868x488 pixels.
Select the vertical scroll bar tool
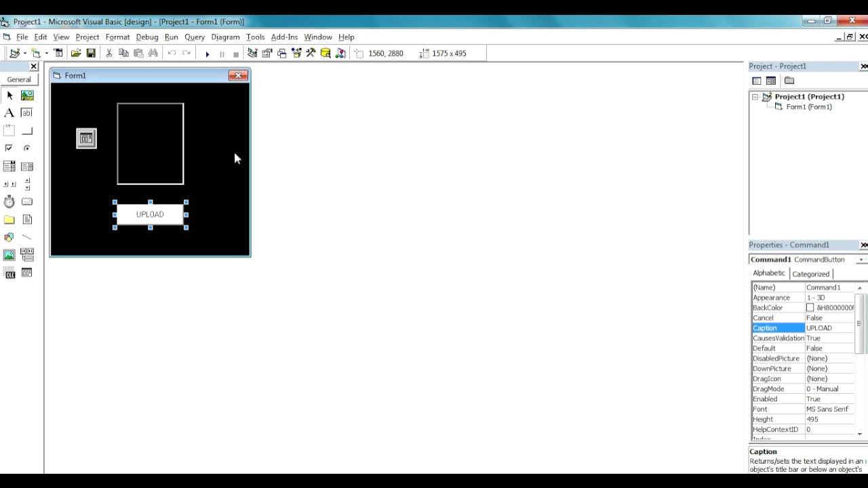click(x=27, y=184)
